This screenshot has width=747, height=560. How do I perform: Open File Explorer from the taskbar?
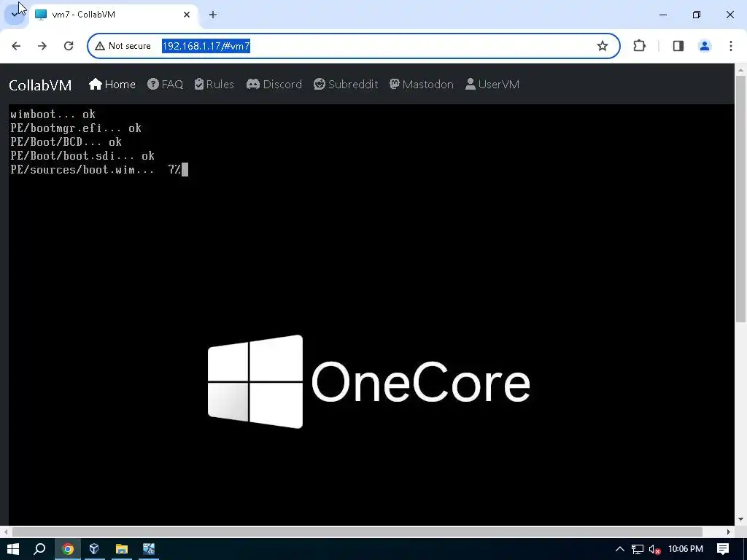click(x=122, y=549)
